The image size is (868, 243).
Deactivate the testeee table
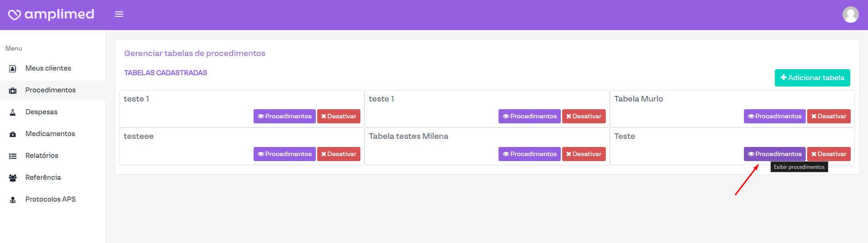point(339,154)
